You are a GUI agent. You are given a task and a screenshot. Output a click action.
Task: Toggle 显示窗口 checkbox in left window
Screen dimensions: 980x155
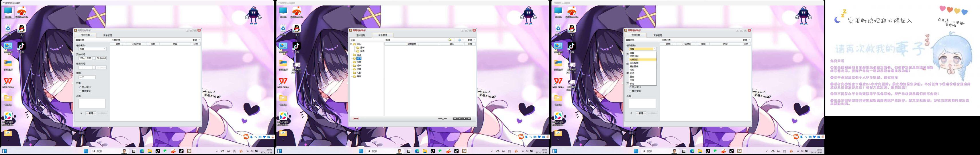pyautogui.click(x=79, y=87)
